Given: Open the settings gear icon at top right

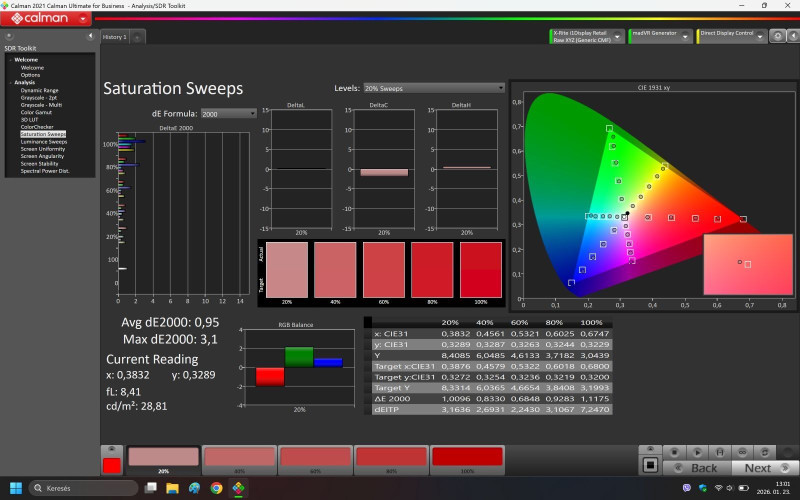Looking at the screenshot, I should 776,36.
